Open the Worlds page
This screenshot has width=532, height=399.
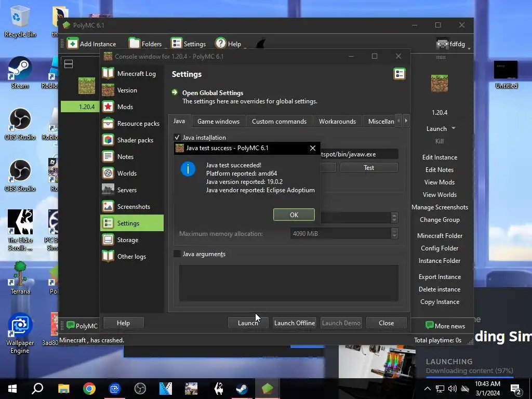(132, 174)
